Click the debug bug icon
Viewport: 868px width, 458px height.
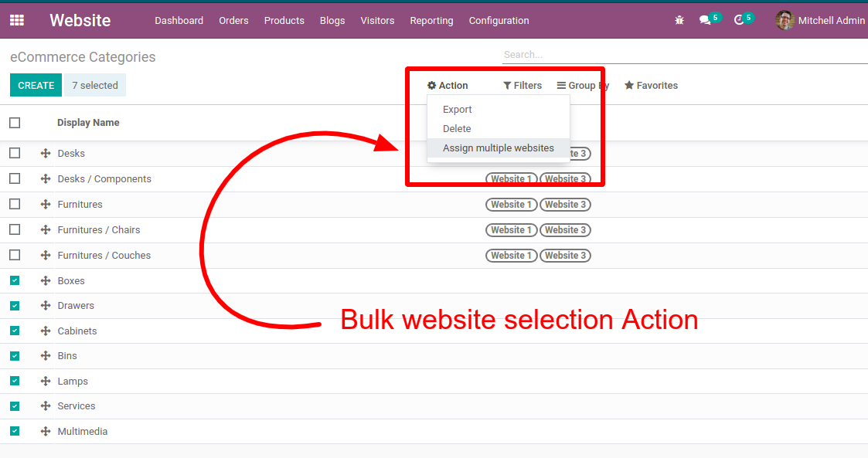tap(679, 21)
